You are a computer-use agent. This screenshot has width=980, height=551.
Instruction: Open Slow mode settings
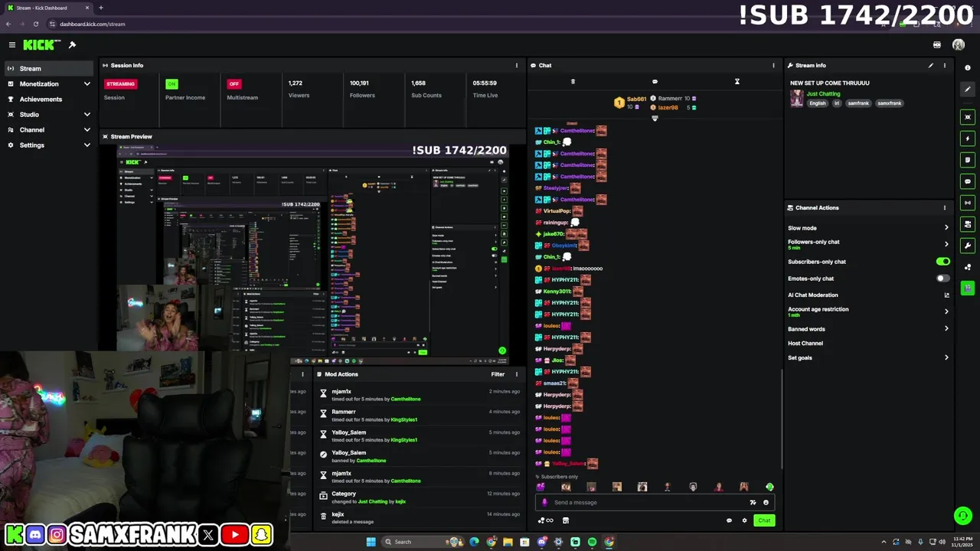coord(868,227)
